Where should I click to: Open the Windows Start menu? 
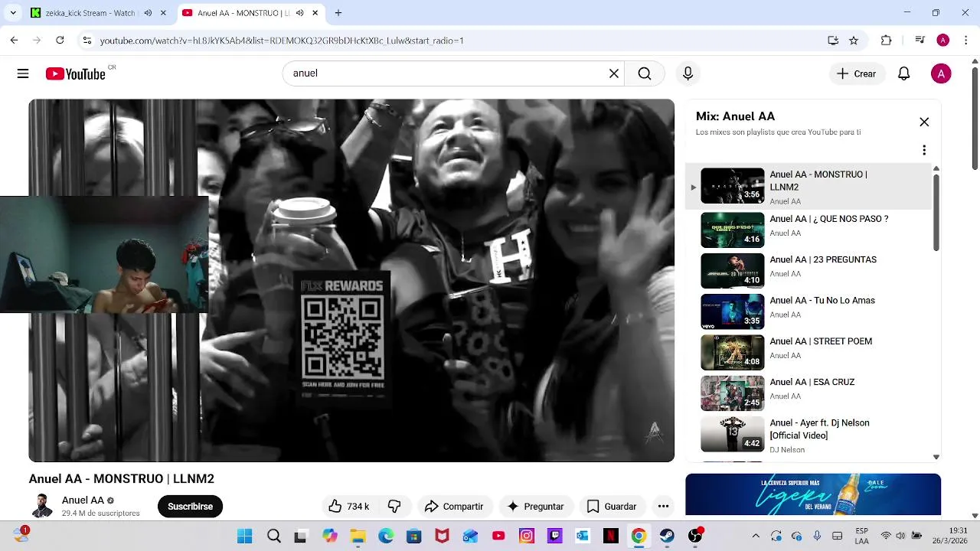(x=245, y=536)
